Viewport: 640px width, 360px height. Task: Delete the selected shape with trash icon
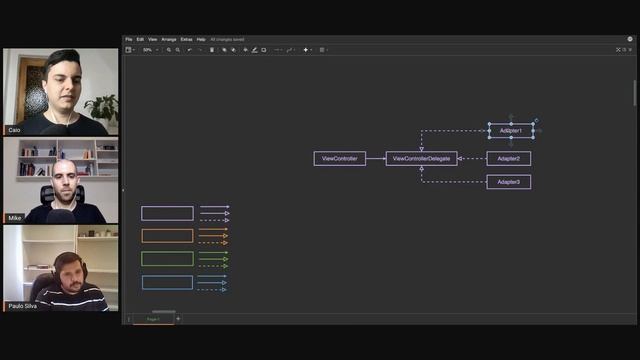pos(212,50)
